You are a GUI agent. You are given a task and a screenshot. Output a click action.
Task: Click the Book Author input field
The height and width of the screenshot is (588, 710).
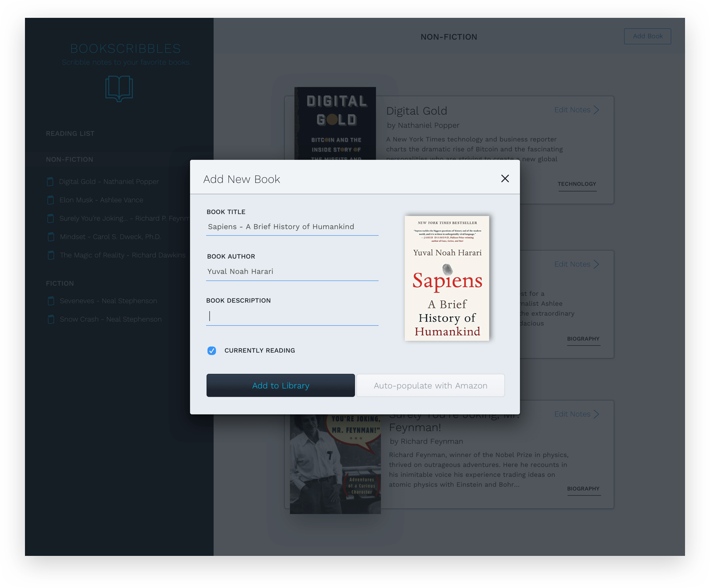292,271
